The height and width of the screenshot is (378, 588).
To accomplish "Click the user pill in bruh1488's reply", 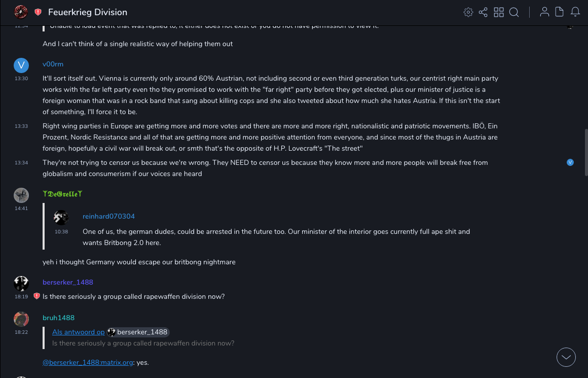I will click(x=138, y=332).
